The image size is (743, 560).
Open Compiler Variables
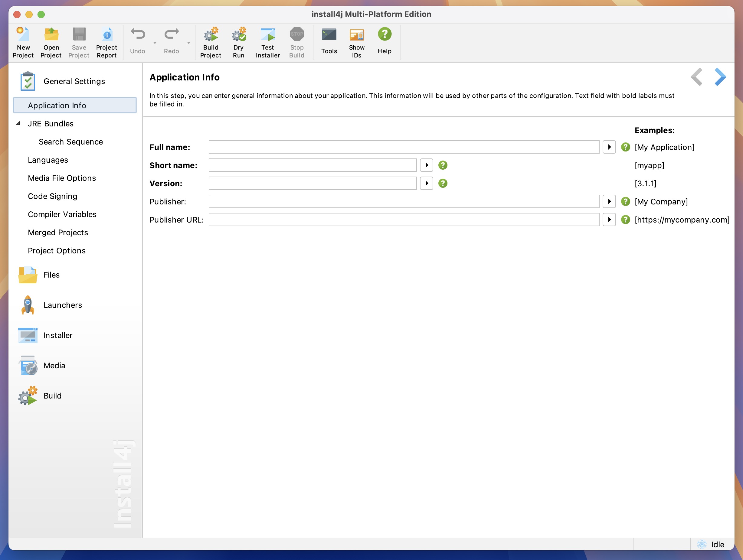point(62,214)
